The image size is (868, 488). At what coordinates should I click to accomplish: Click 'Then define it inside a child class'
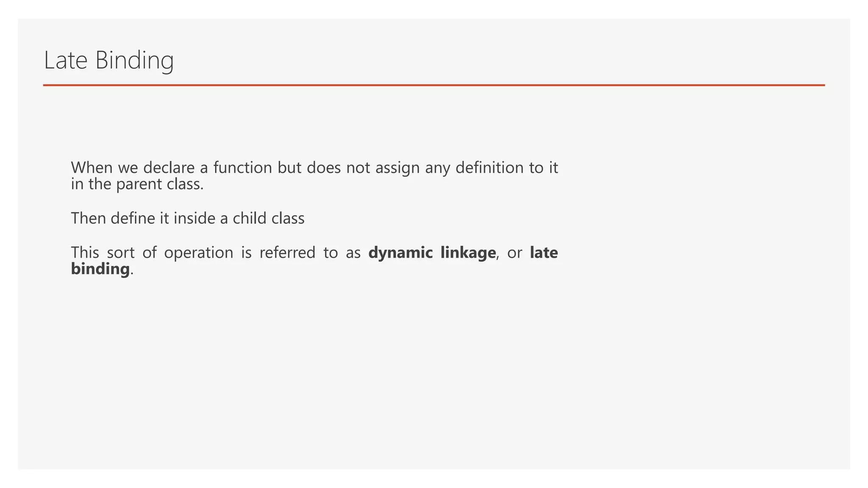pos(188,219)
